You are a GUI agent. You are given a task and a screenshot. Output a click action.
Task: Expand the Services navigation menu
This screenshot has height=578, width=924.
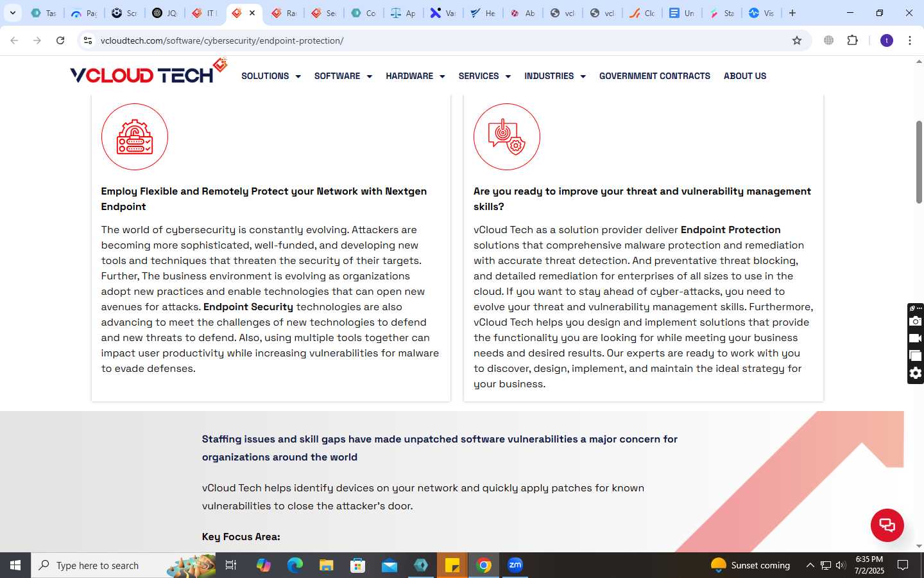tap(484, 76)
